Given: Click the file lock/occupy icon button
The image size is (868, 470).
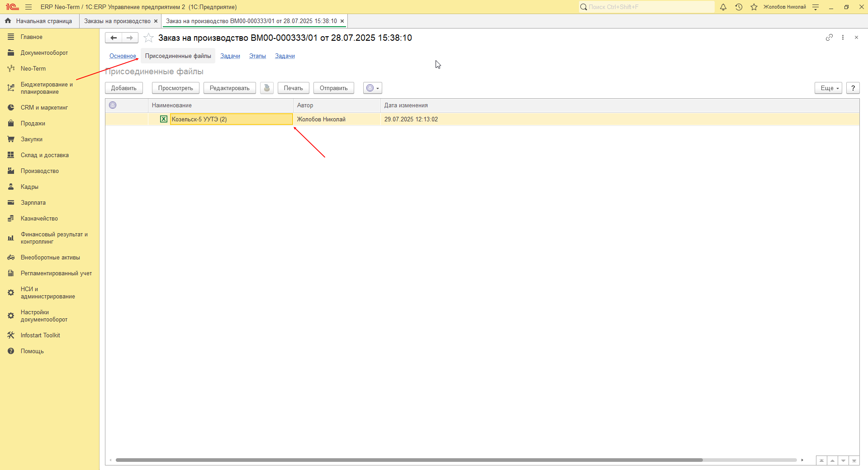Looking at the screenshot, I should click(x=267, y=88).
